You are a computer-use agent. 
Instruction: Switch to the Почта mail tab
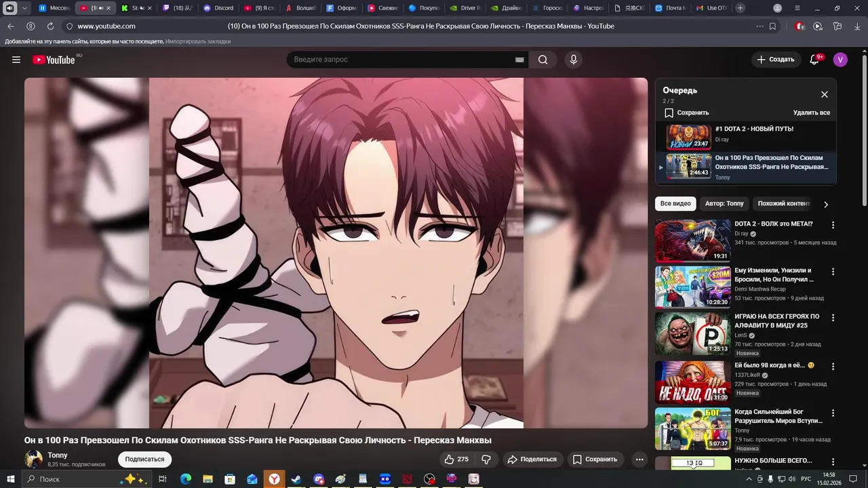click(670, 8)
